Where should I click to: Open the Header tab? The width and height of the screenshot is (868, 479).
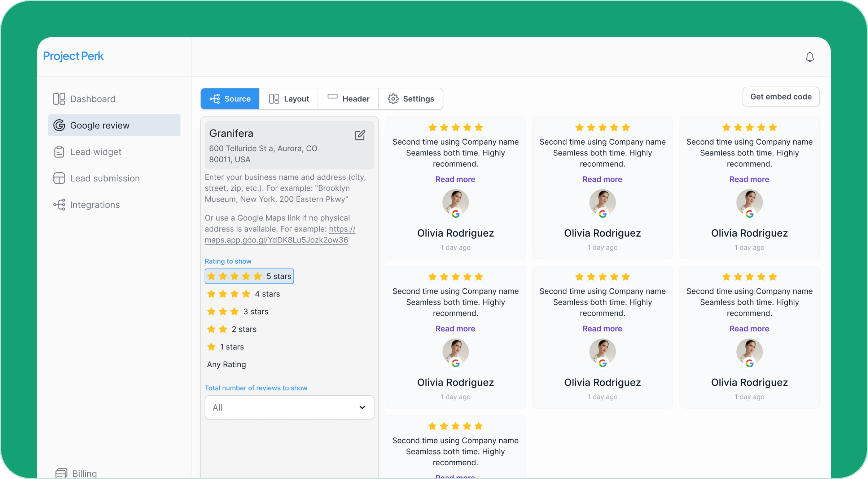[x=348, y=99]
